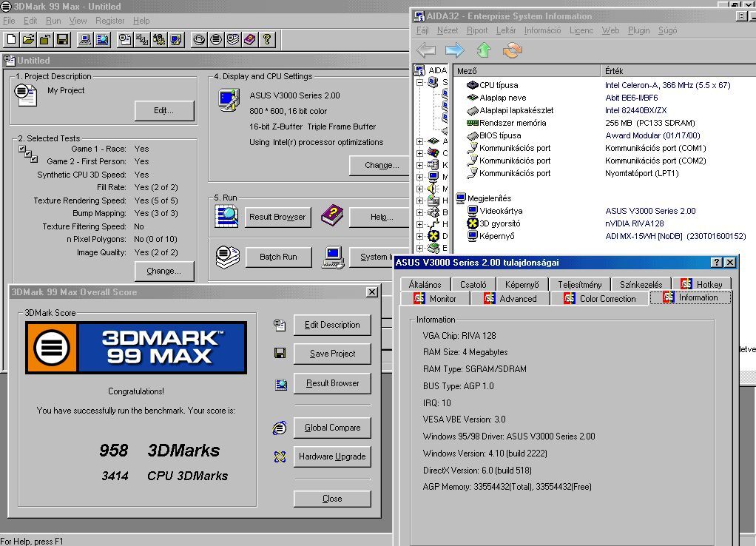The height and width of the screenshot is (546, 756).
Task: Switch to the Hotkey tab
Action: click(701, 284)
